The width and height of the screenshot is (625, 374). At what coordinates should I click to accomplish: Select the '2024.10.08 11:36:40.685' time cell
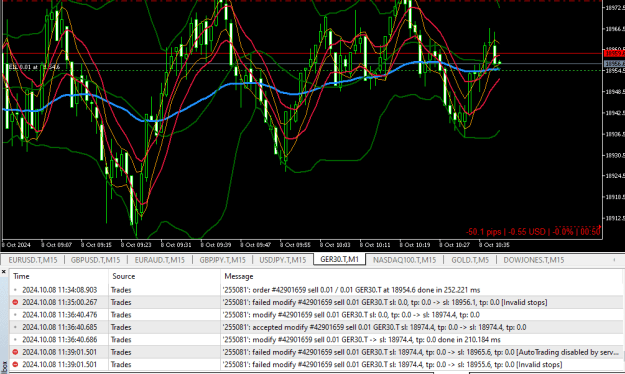coord(59,327)
